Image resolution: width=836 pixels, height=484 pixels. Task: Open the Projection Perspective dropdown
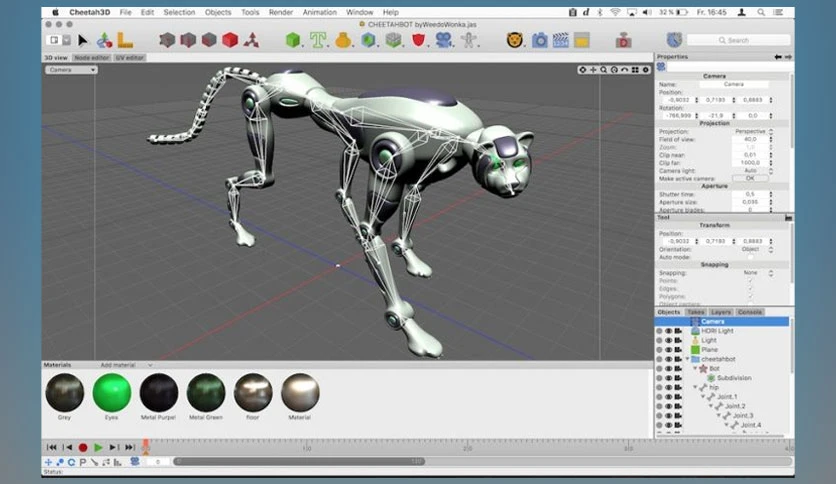tap(753, 131)
